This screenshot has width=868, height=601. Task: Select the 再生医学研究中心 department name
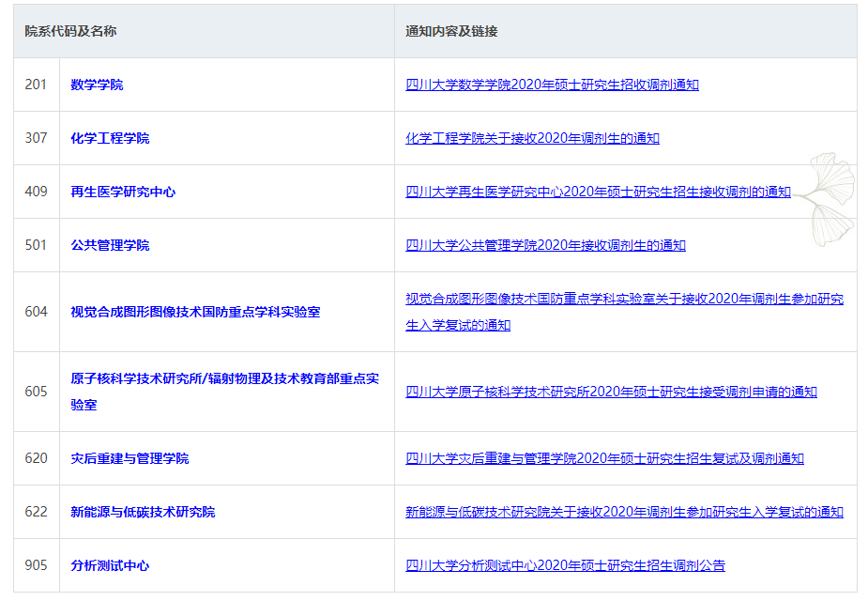tap(123, 192)
